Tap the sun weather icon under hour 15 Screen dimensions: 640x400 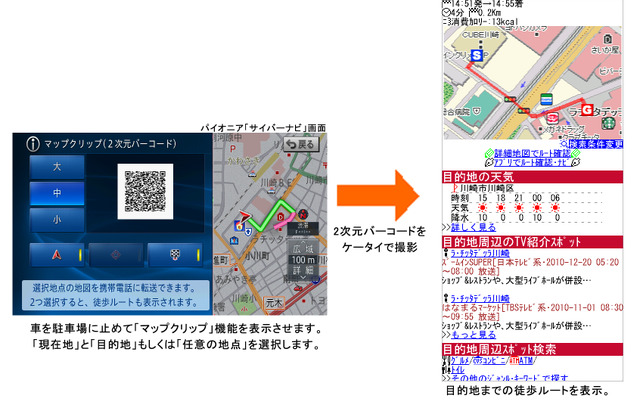483,208
